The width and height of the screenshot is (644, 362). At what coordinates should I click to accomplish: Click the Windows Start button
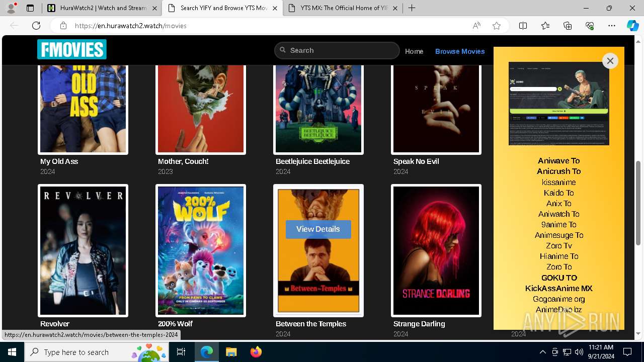(x=12, y=352)
